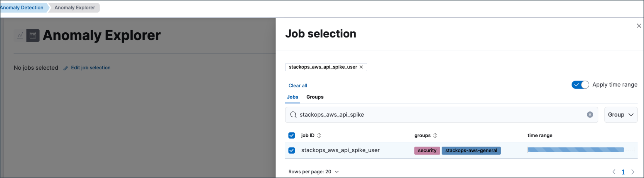The height and width of the screenshot is (178, 644).
Task: Remove stackops_aws_api_spike_user using its tag X icon
Action: point(361,67)
